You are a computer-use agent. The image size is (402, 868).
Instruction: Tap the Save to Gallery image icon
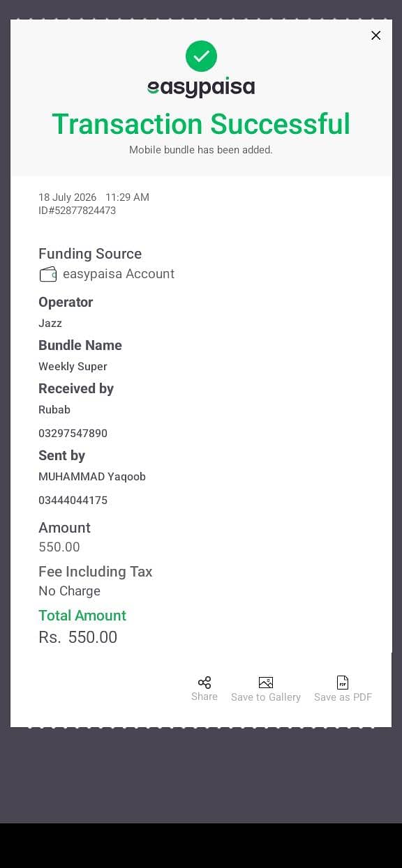[266, 683]
